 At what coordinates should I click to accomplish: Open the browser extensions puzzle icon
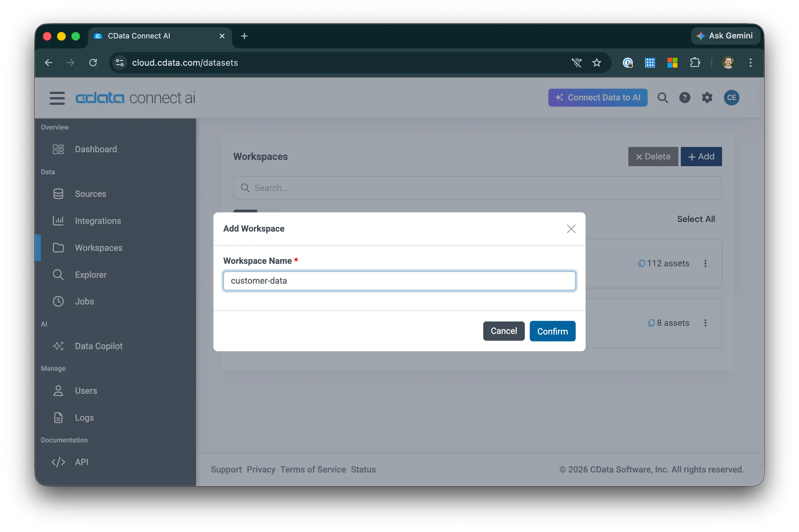695,63
